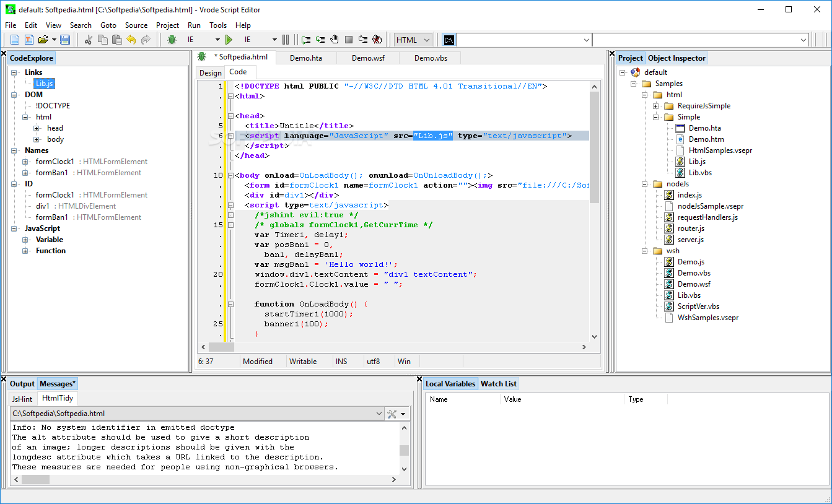Screen dimensions: 832x504
Task: Click the New from template icon
Action: [29, 40]
